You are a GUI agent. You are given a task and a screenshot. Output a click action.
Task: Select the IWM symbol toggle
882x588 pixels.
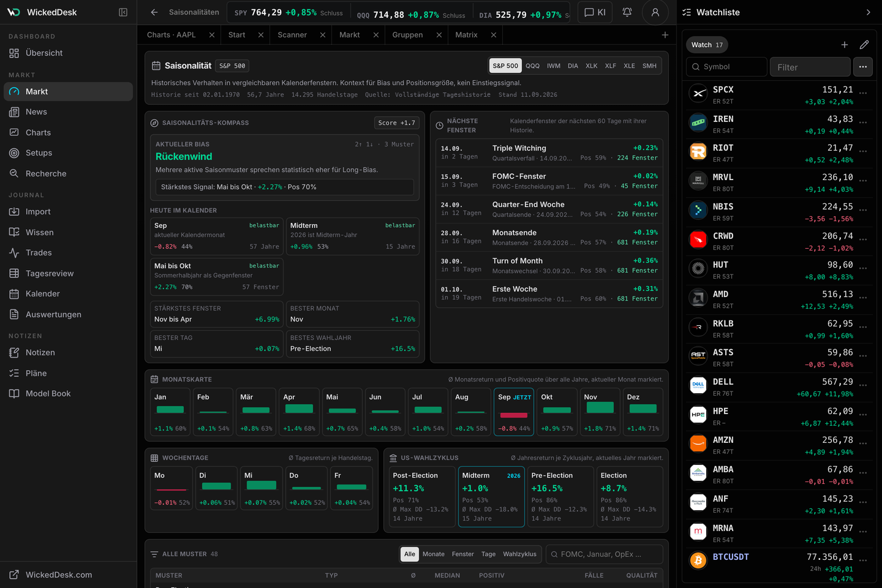[x=554, y=66]
